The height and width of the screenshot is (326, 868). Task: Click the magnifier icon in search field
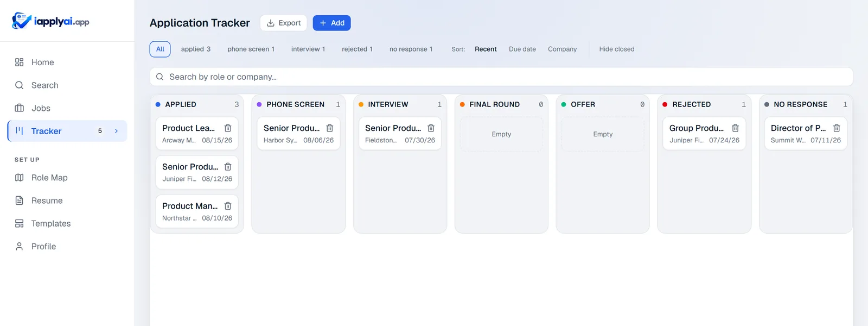coord(160,77)
